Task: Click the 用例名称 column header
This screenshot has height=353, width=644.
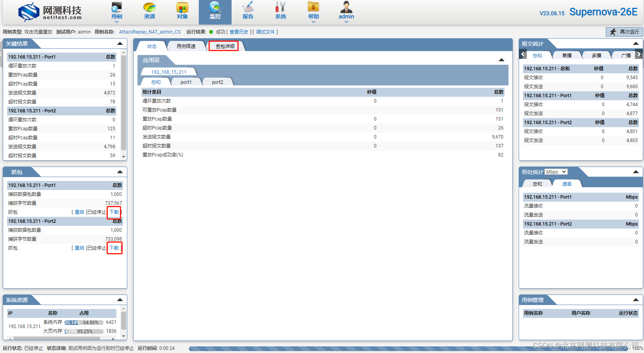Action: (533, 313)
